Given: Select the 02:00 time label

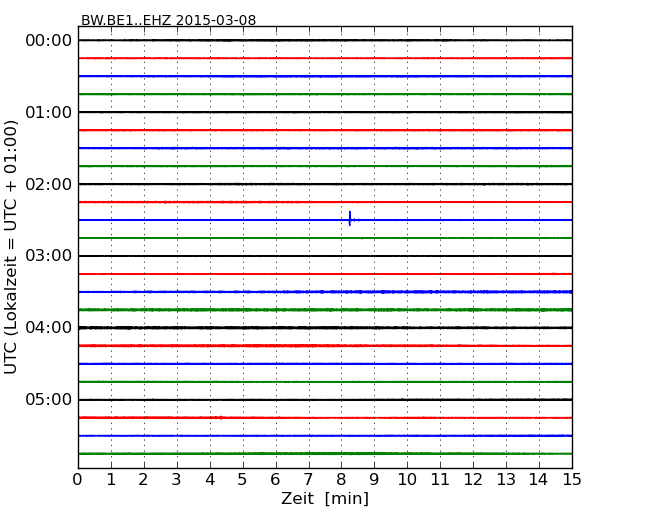Looking at the screenshot, I should tap(49, 184).
